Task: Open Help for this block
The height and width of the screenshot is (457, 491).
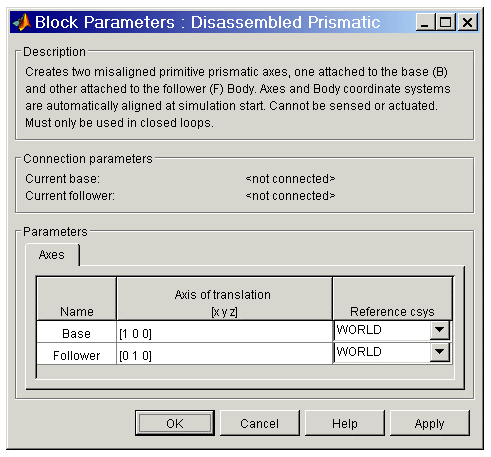Action: pos(345,423)
